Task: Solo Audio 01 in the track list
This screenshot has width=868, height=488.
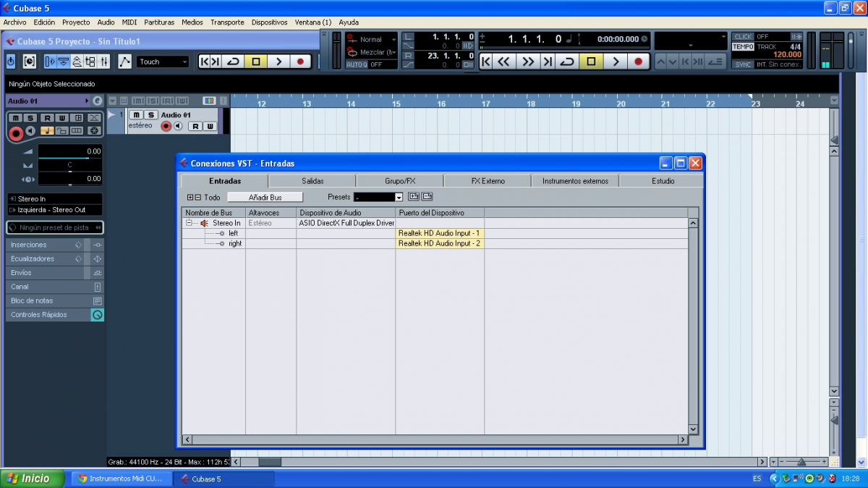Action: [x=150, y=115]
